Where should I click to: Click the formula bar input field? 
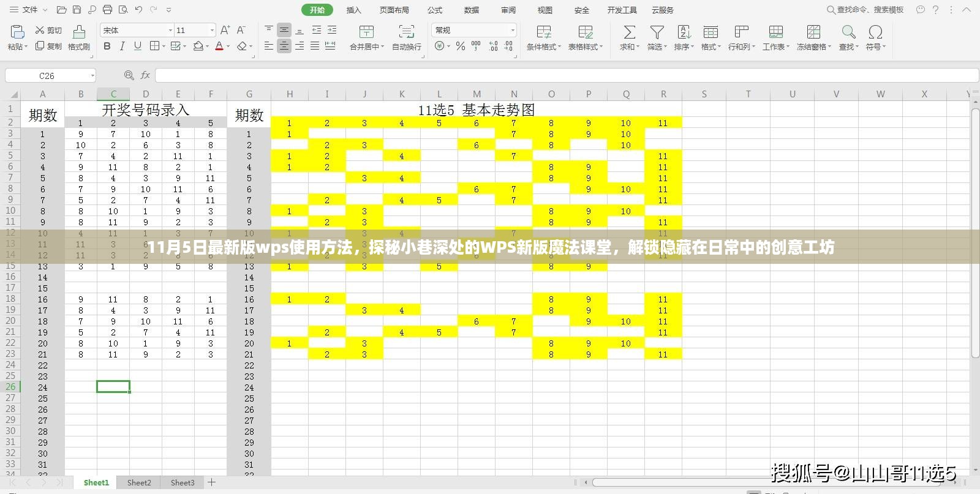567,75
